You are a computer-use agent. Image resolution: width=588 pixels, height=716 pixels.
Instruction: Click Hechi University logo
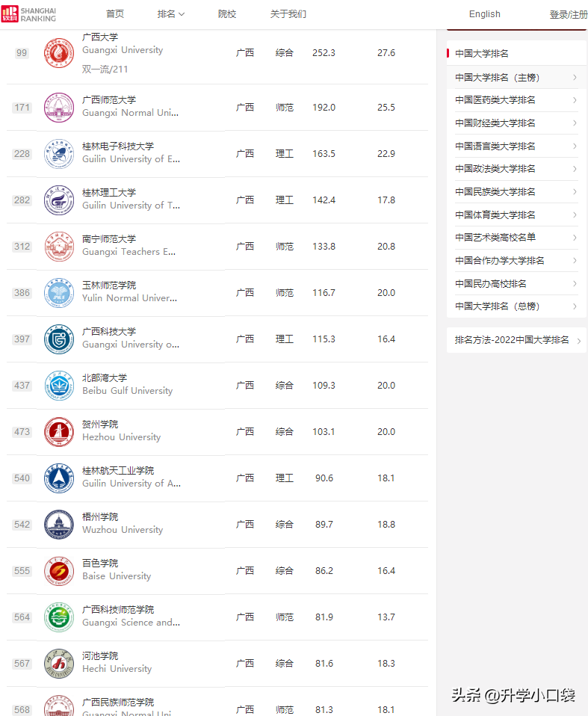59,664
